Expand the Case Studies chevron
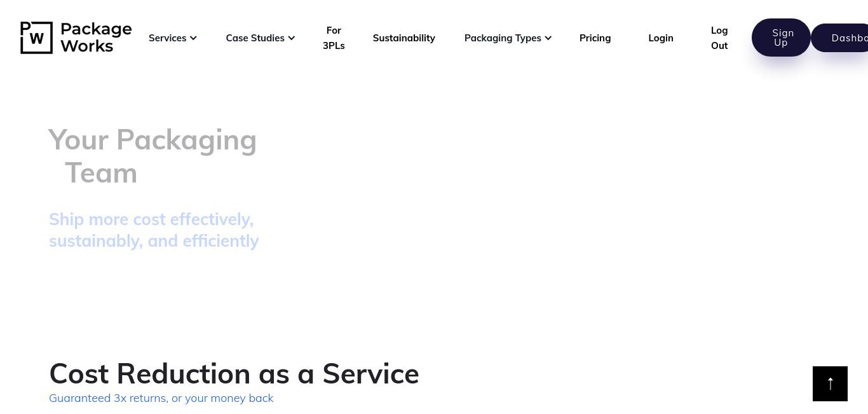Viewport: 868px width, 414px height. pyautogui.click(x=291, y=38)
